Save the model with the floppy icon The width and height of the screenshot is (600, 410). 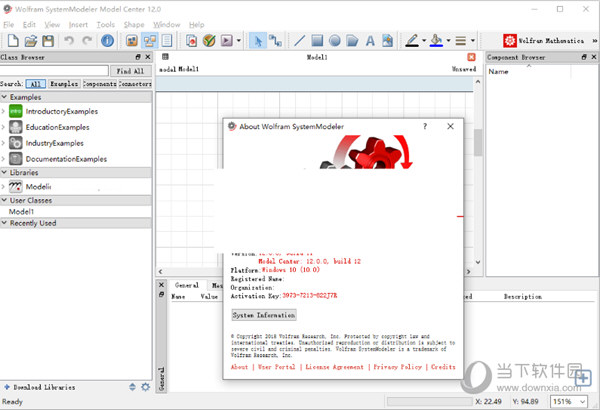[x=48, y=40]
